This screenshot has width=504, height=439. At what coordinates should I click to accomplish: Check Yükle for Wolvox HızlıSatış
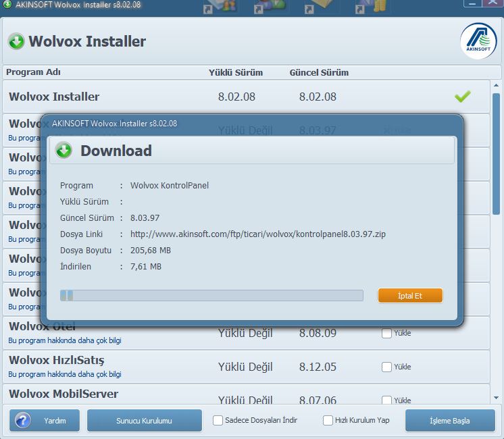(x=386, y=367)
